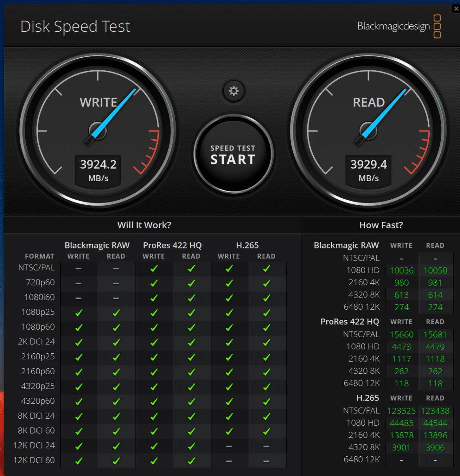Click the READ gauge dial
The image size is (460, 476).
pyautogui.click(x=368, y=131)
